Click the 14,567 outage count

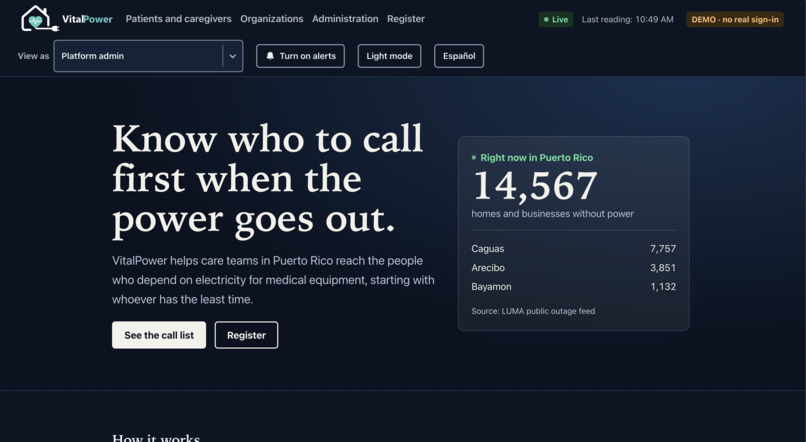535,186
